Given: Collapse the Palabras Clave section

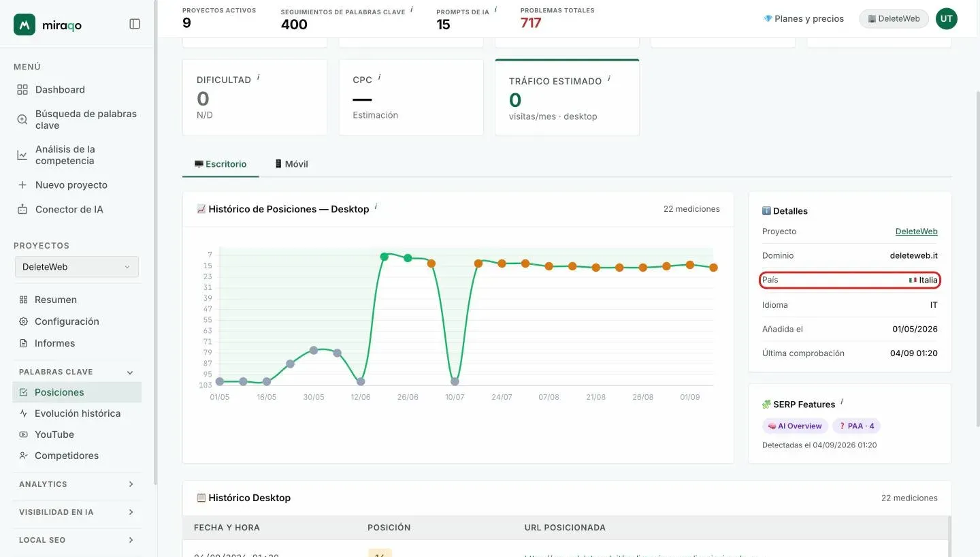Looking at the screenshot, I should (130, 372).
